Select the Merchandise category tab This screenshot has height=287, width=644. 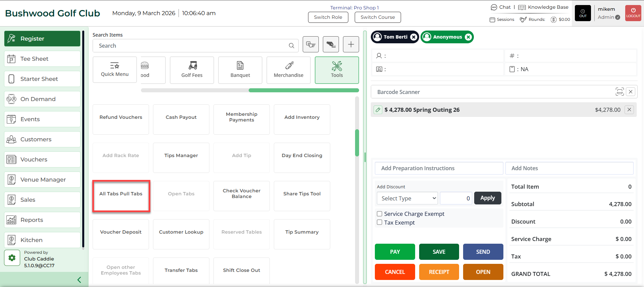(288, 70)
